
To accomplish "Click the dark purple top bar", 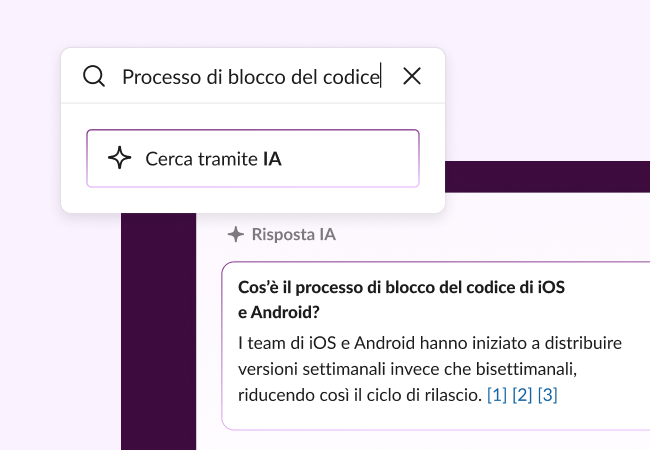I will (x=545, y=177).
